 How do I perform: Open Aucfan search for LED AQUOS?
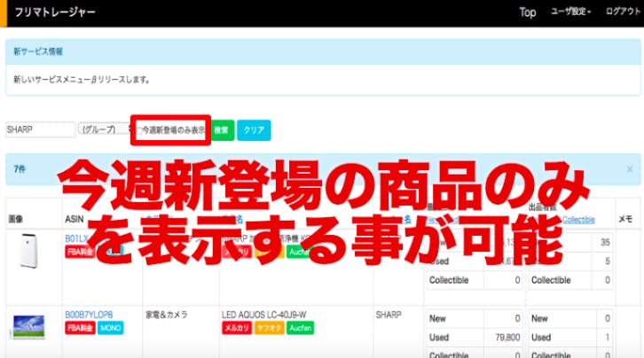[299, 328]
